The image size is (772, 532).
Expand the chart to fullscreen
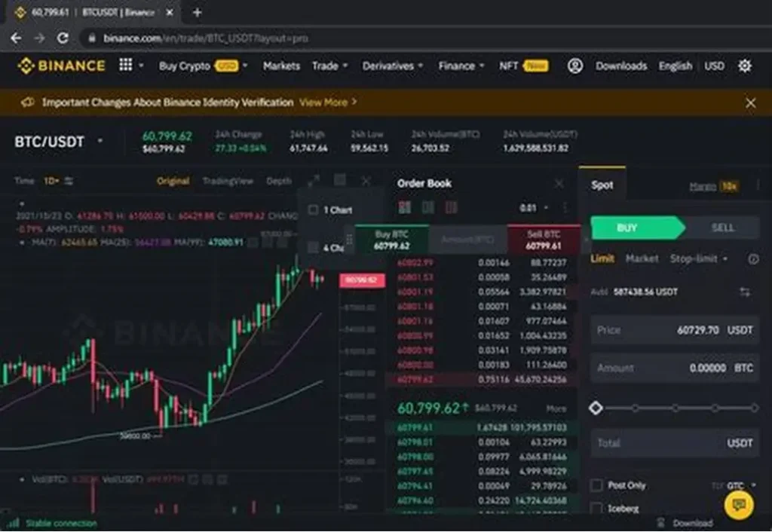coord(314,181)
